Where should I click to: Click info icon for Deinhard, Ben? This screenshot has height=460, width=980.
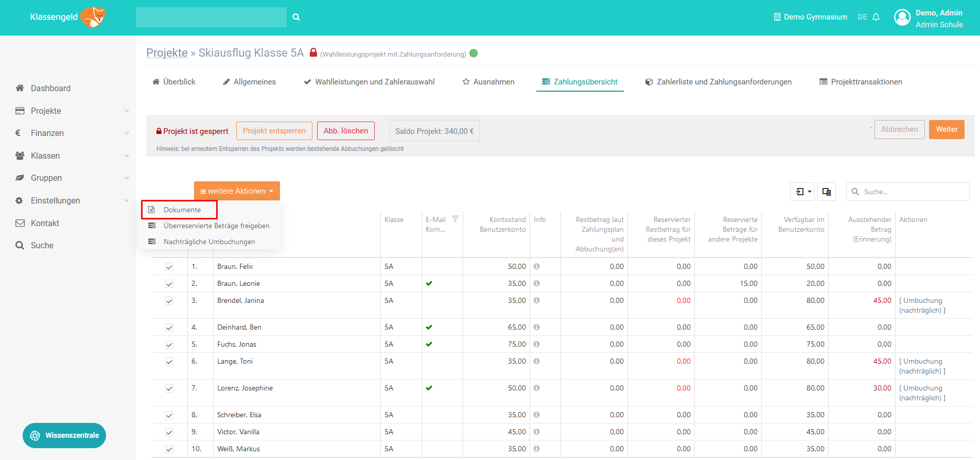pos(536,327)
